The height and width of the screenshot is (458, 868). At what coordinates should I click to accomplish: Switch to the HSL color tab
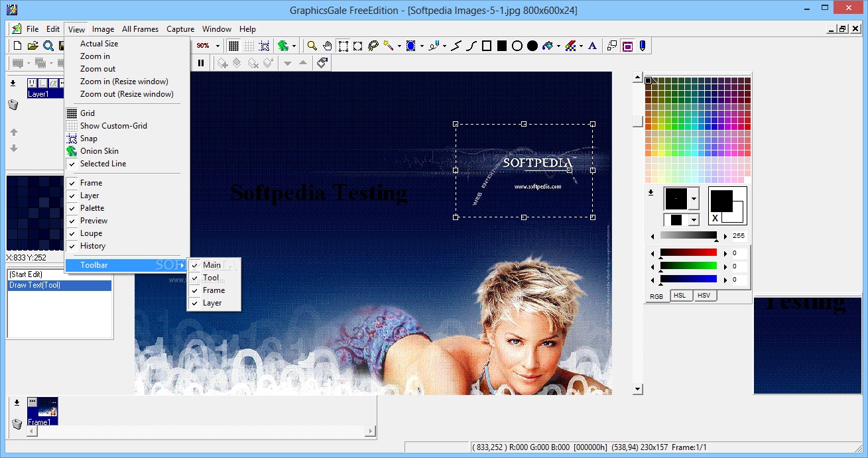coord(680,296)
